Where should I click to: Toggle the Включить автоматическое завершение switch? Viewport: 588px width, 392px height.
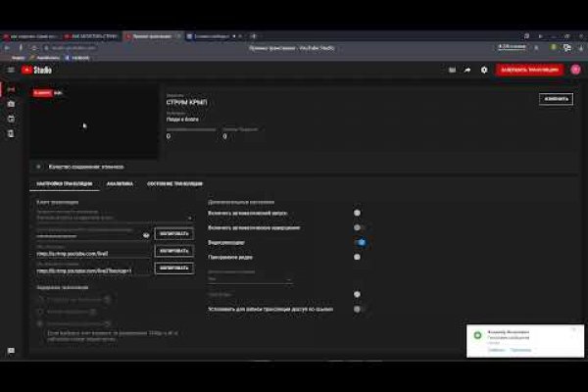360,226
